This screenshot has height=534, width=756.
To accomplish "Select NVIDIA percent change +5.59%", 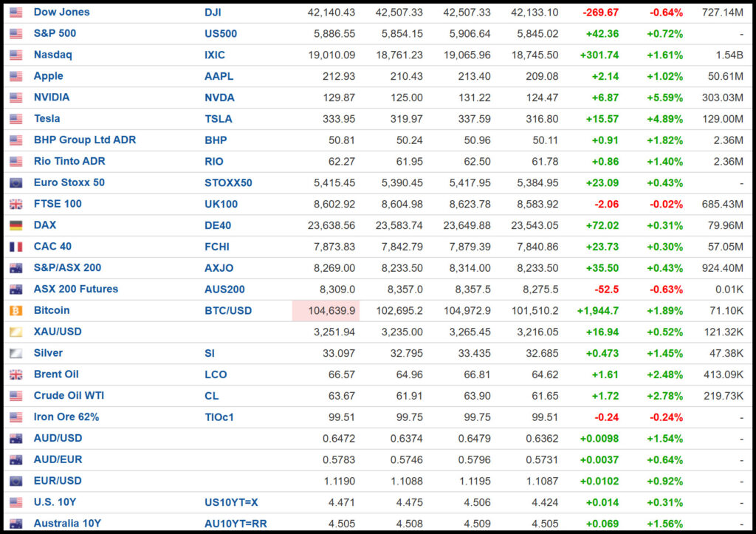I will (664, 97).
